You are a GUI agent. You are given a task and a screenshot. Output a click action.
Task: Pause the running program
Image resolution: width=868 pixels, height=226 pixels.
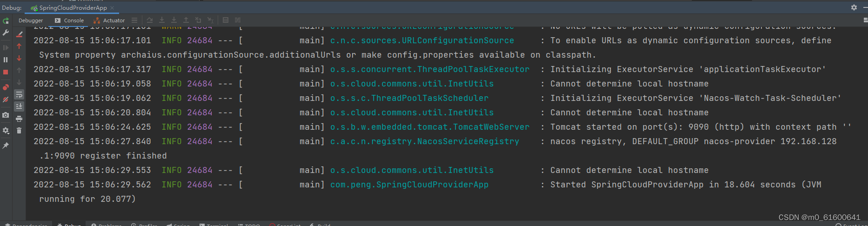click(x=6, y=60)
